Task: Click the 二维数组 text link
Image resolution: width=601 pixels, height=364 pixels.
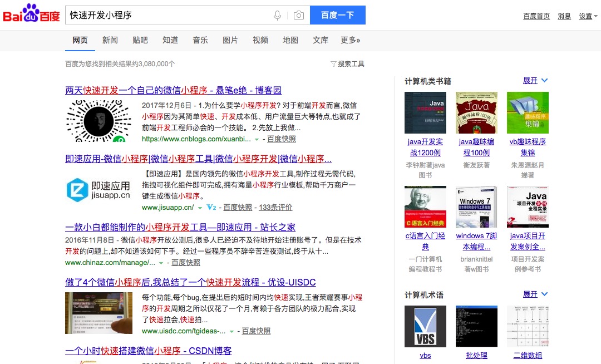Action: click(x=528, y=356)
